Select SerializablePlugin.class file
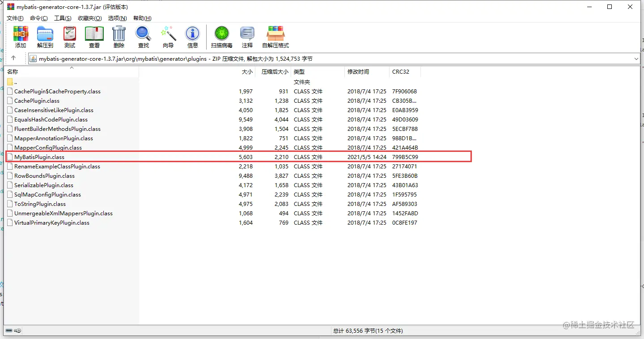This screenshot has height=339, width=644. (x=44, y=185)
